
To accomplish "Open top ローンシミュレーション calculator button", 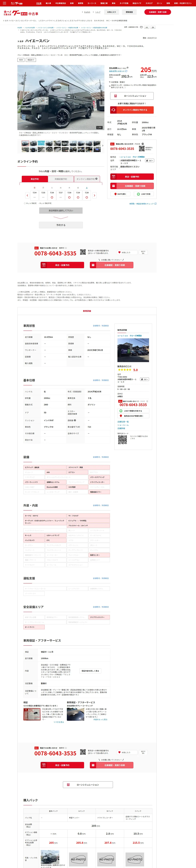I will click(x=132, y=96).
